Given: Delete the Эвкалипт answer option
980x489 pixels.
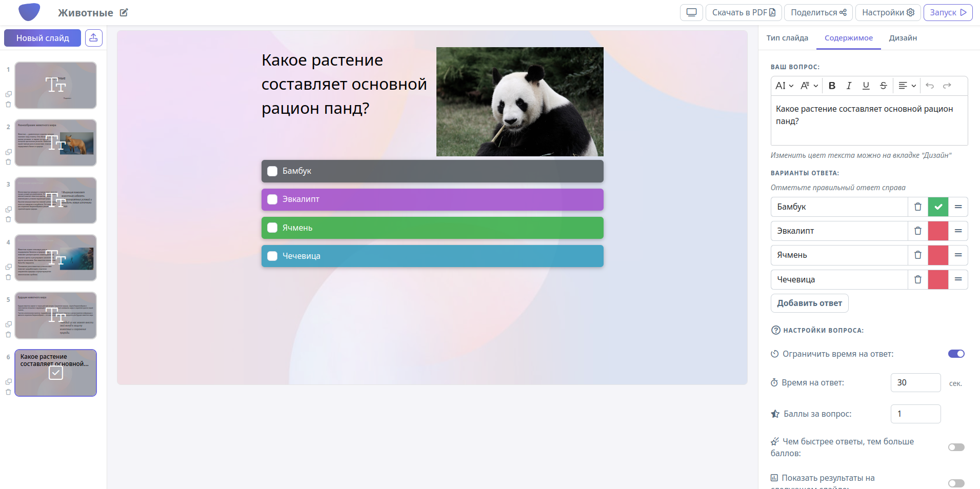Looking at the screenshot, I should (x=918, y=231).
